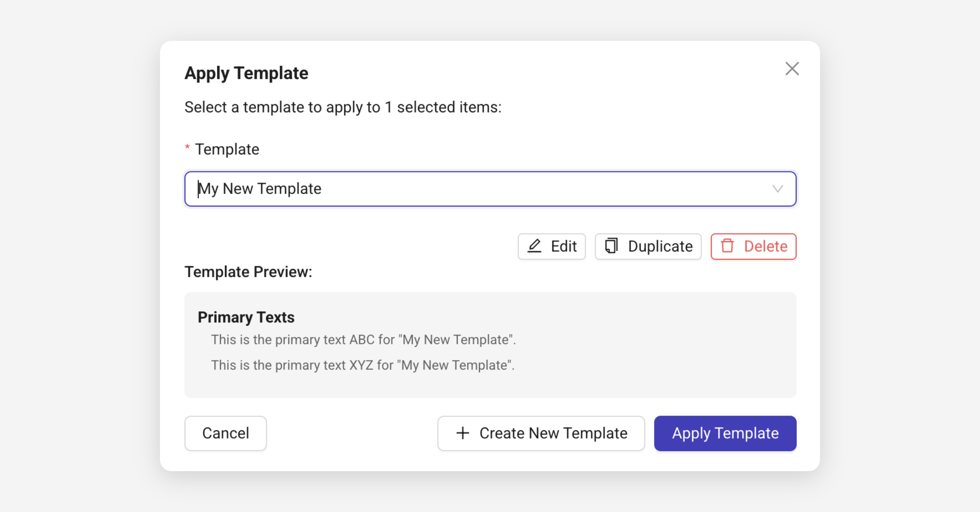Click the plus icon for new template
The width and height of the screenshot is (980, 512).
(x=462, y=433)
